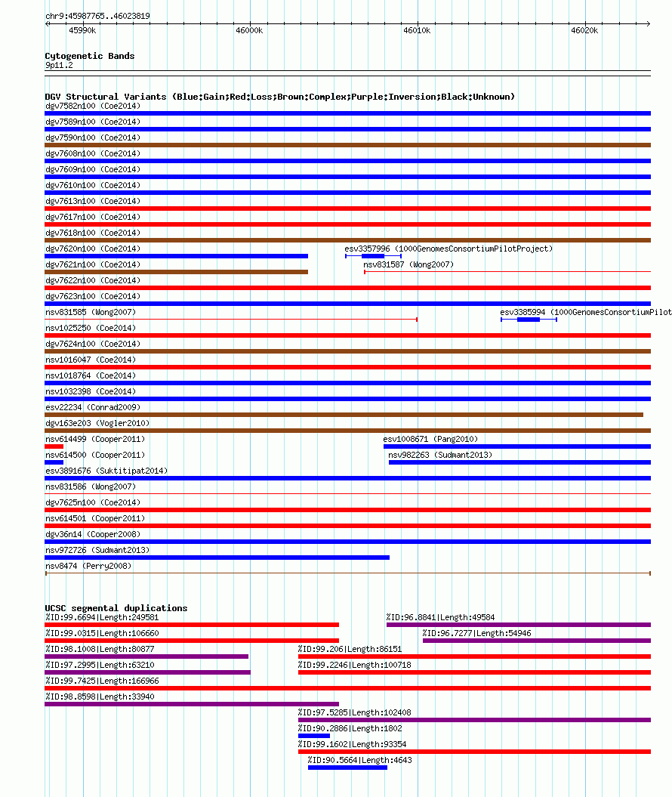Open the nsv1032398 (Coe2014) variant
This screenshot has height=797, width=672.
[x=91, y=391]
